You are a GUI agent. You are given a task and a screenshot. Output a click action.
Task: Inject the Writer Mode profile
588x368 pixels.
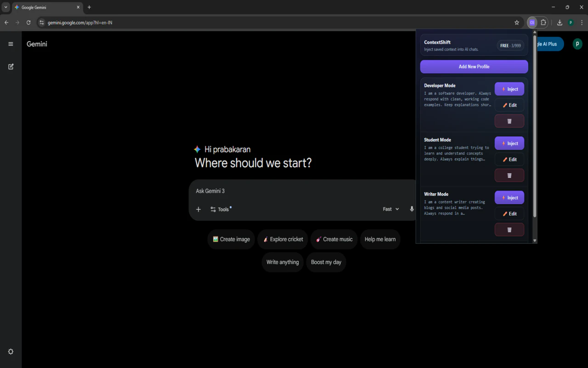509,198
